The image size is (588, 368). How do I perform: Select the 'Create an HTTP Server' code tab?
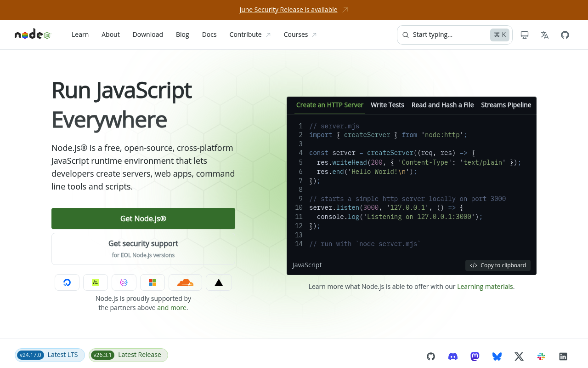pyautogui.click(x=330, y=105)
